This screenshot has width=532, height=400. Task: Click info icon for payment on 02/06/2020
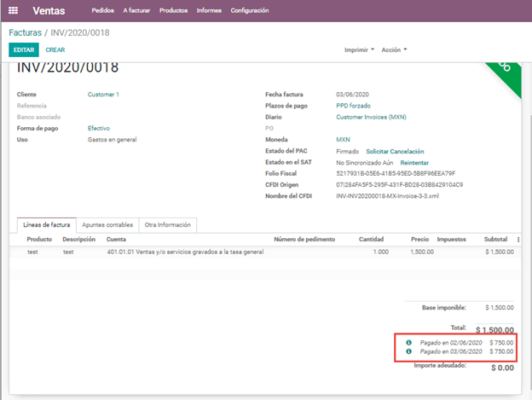click(x=408, y=342)
